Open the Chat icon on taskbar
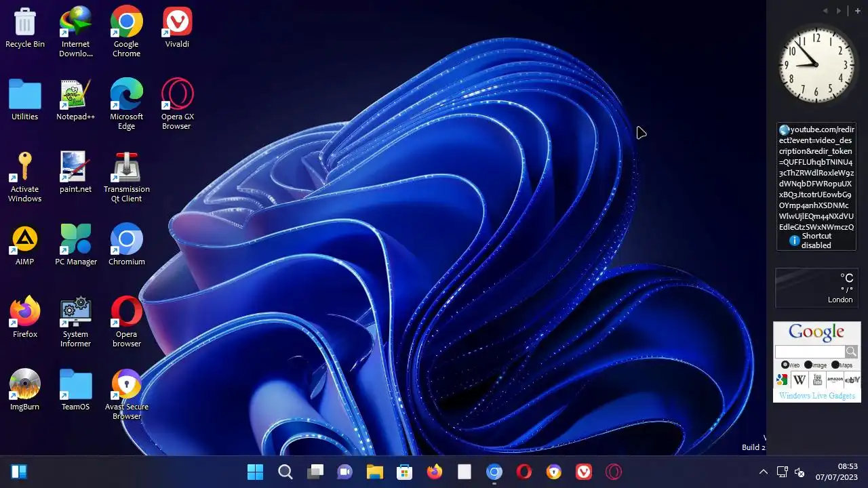Screen dimensions: 868x488 [x=345, y=472]
